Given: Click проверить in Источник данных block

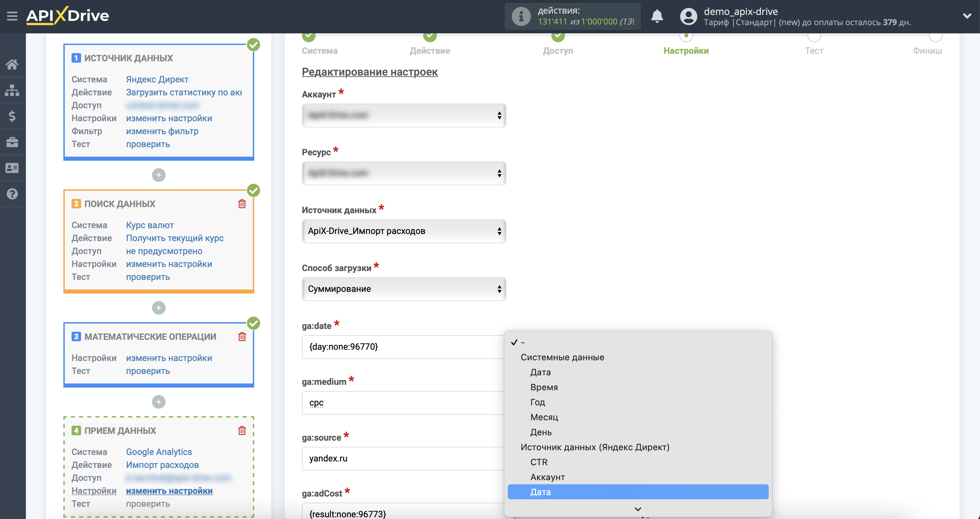Looking at the screenshot, I should click(148, 144).
